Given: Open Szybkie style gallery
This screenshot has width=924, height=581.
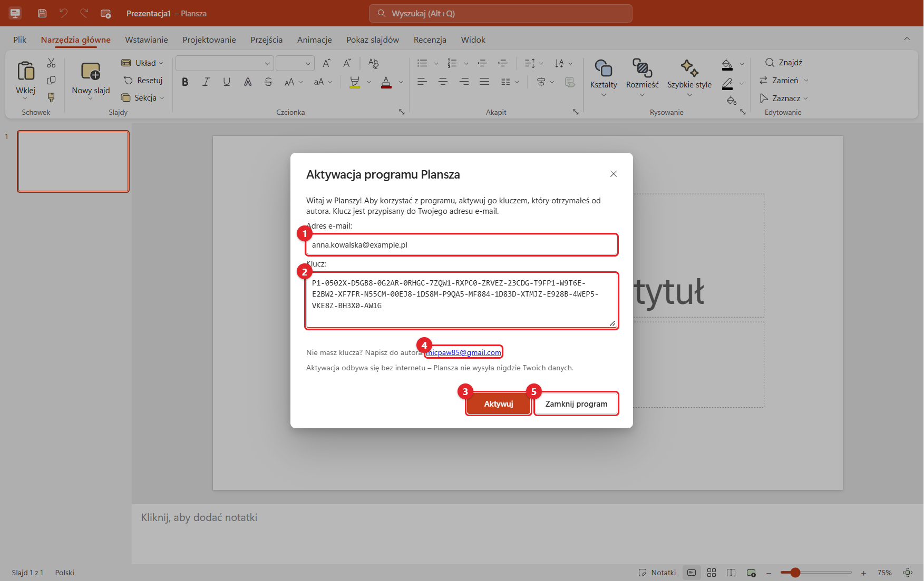Looking at the screenshot, I should pyautogui.click(x=689, y=78).
